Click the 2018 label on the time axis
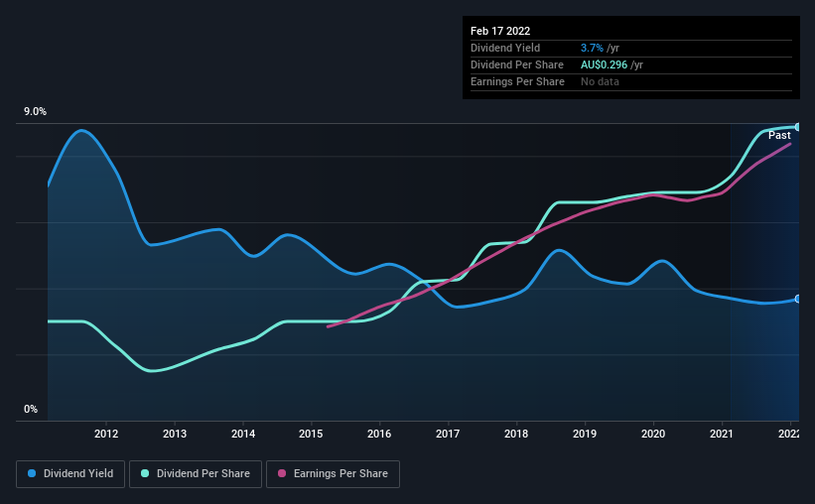This screenshot has height=504, width=815. tap(516, 434)
